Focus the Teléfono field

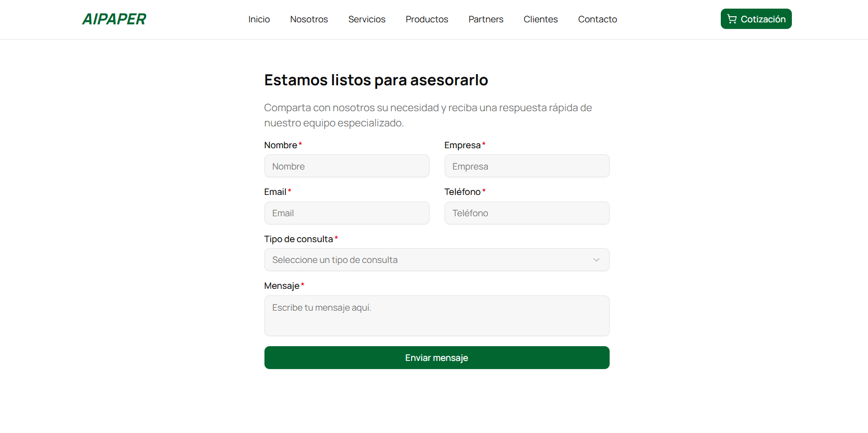[526, 213]
